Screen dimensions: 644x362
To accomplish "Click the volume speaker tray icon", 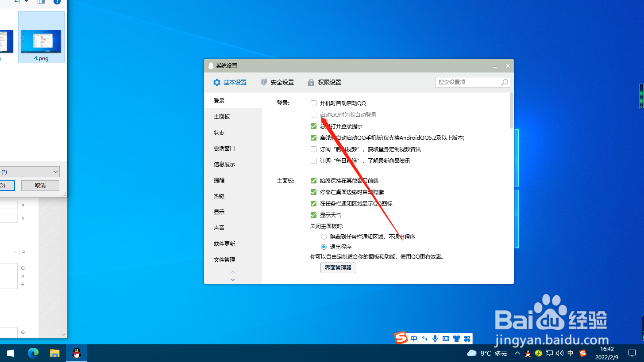I will (x=560, y=353).
